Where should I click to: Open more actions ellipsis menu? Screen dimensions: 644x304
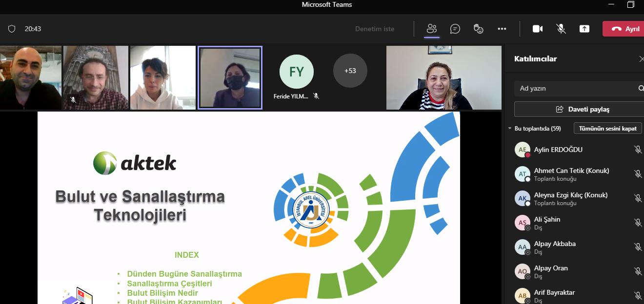click(x=502, y=29)
